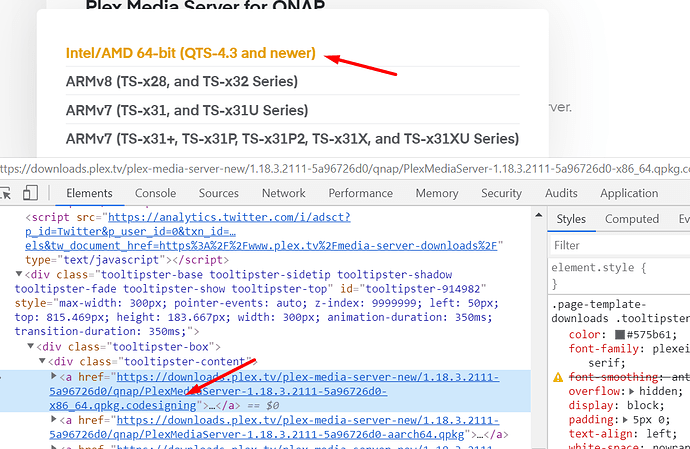Toggle the device toolbar icon
Image resolution: width=690 pixels, height=449 pixels.
30,193
